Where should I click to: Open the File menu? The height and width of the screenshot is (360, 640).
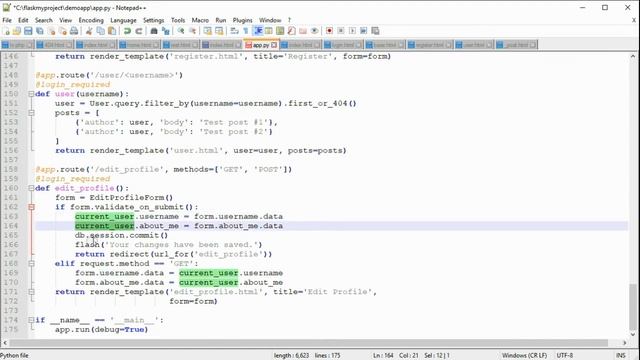(7, 20)
